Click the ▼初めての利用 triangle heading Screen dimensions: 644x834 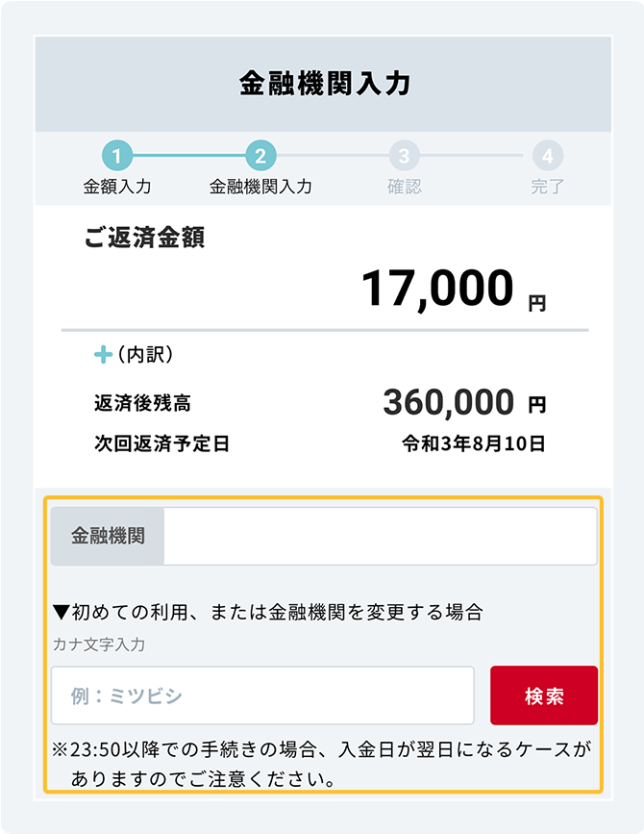[268, 612]
